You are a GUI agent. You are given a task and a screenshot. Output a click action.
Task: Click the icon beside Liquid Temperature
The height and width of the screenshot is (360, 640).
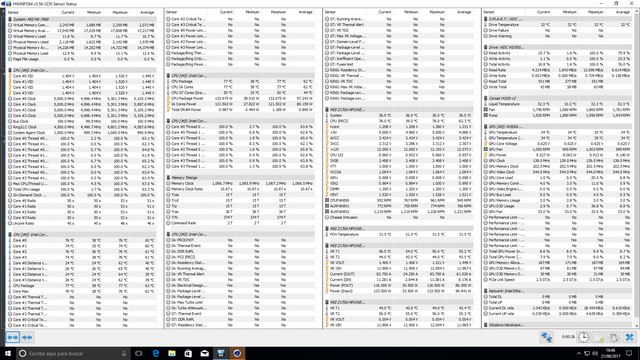click(x=485, y=104)
